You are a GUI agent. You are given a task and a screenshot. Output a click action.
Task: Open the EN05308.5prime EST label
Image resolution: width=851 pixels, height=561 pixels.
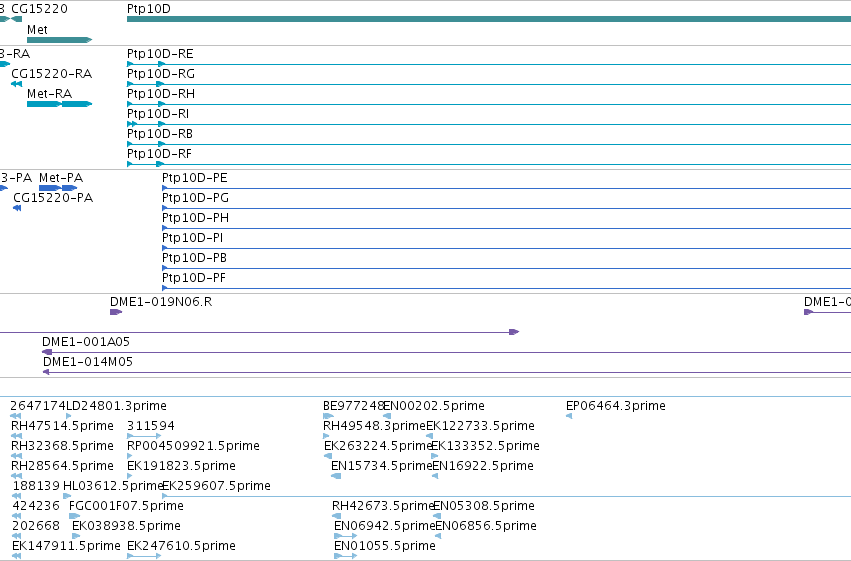(484, 506)
